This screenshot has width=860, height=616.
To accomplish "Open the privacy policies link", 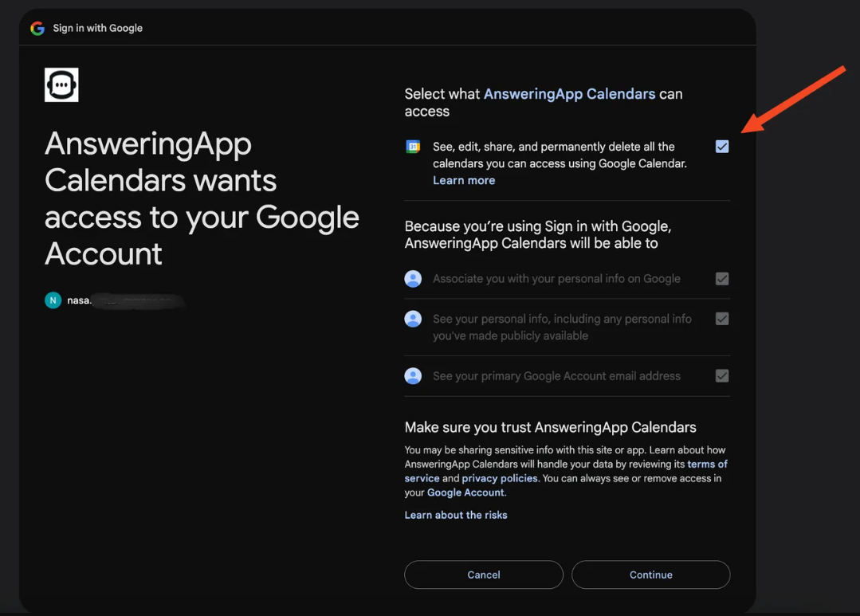I will coord(500,478).
